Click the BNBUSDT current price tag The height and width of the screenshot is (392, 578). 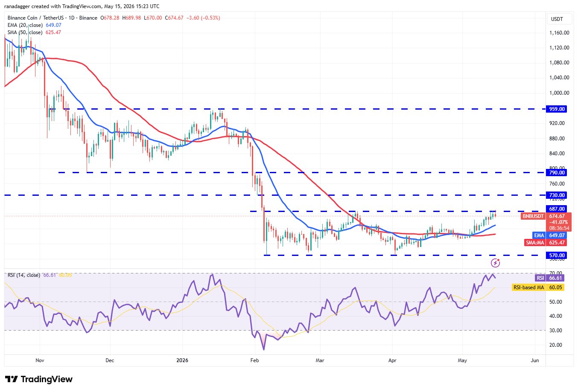click(534, 216)
